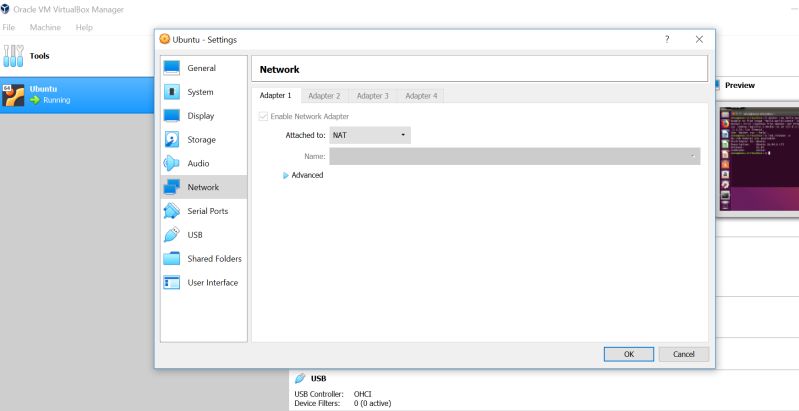This screenshot has width=799, height=411.
Task: Click the Network page heading
Action: coord(279,70)
